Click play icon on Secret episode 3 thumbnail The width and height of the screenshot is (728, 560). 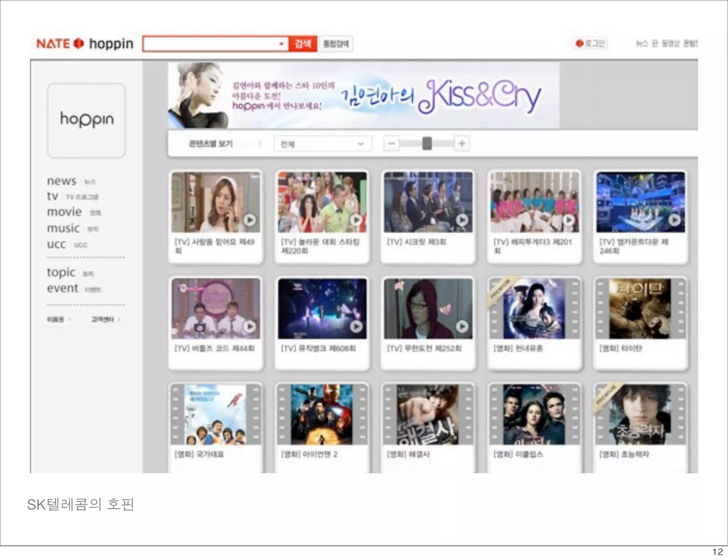[462, 220]
